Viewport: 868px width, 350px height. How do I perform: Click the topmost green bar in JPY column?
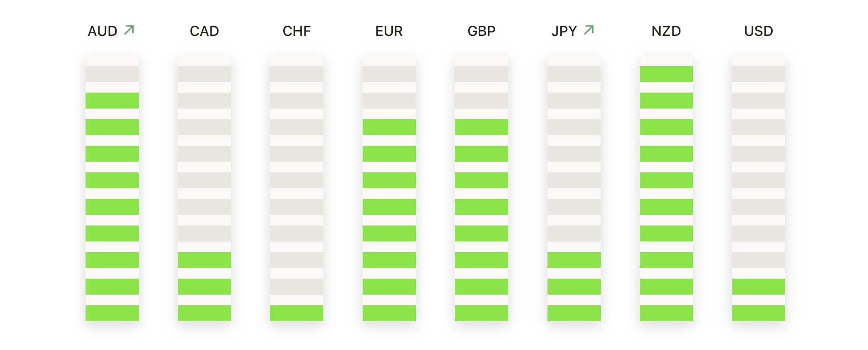click(574, 260)
